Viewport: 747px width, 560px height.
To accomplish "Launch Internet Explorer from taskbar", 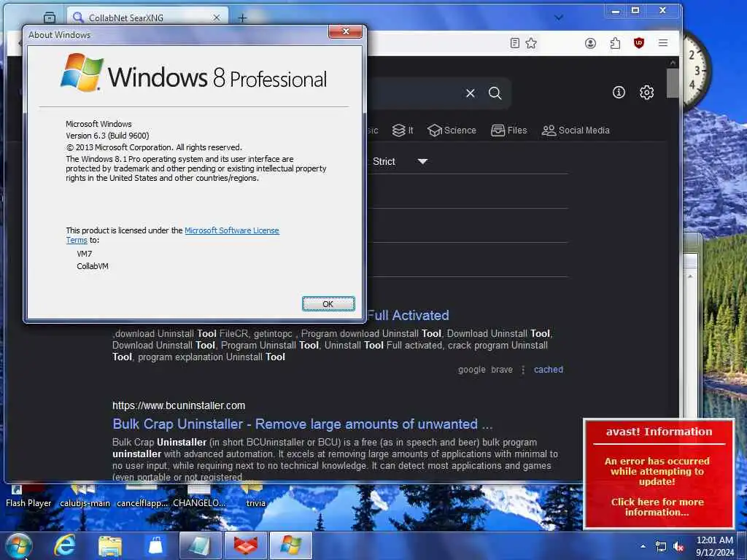I will [65, 545].
